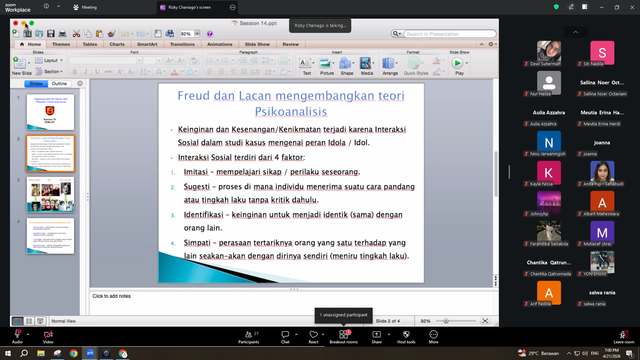Click the shape fill color icon
Screen dimensions: 640x360
coord(436,61)
